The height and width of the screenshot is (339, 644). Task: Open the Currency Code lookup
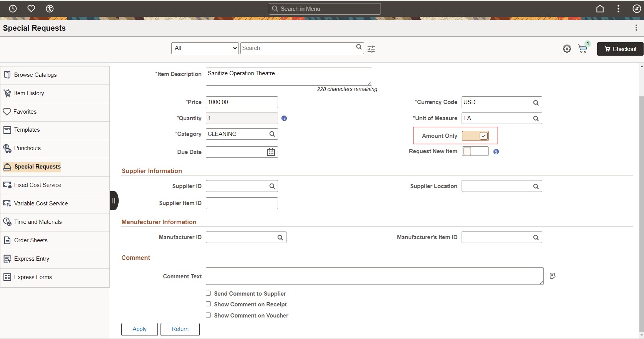536,103
